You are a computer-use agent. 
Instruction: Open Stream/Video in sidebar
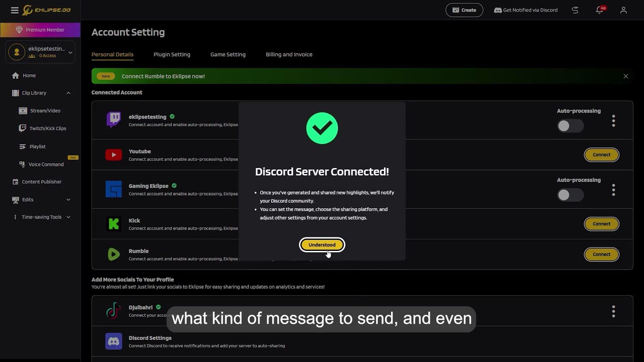coord(40,111)
